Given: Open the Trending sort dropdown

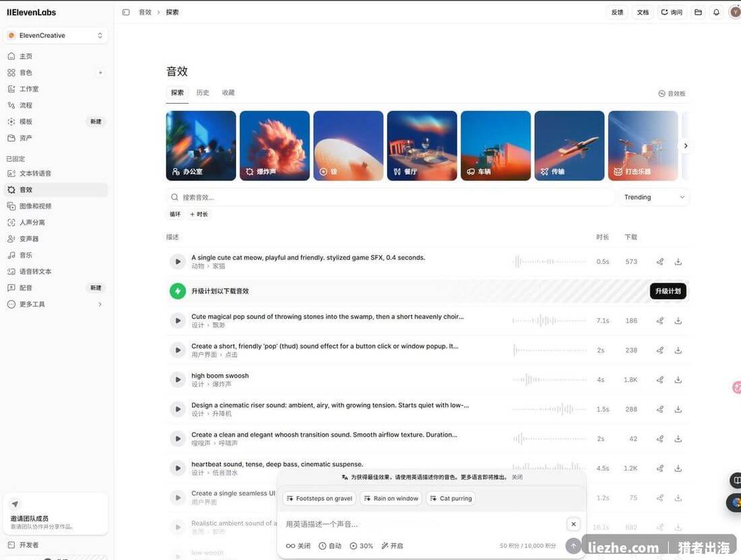Looking at the screenshot, I should point(653,197).
